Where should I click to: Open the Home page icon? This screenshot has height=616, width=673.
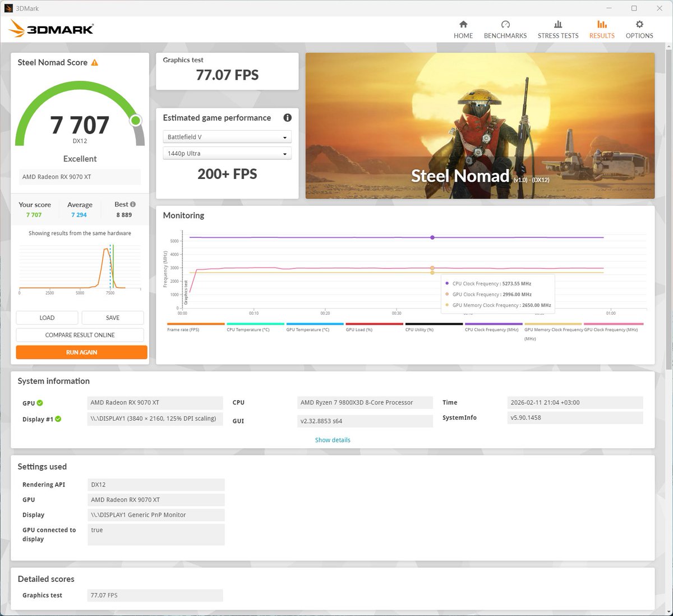pos(463,24)
